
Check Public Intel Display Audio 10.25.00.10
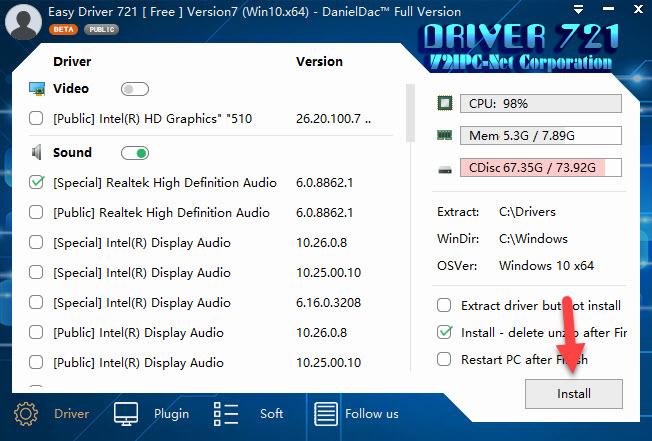point(36,362)
